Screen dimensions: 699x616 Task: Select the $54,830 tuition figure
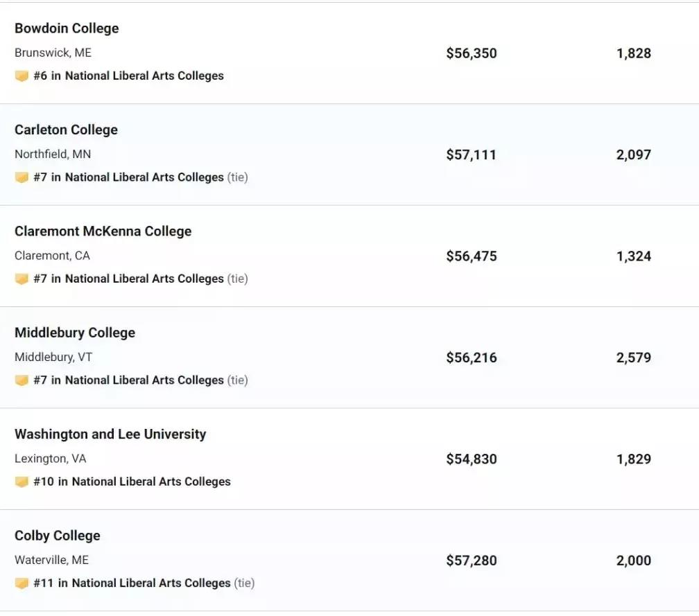click(472, 459)
